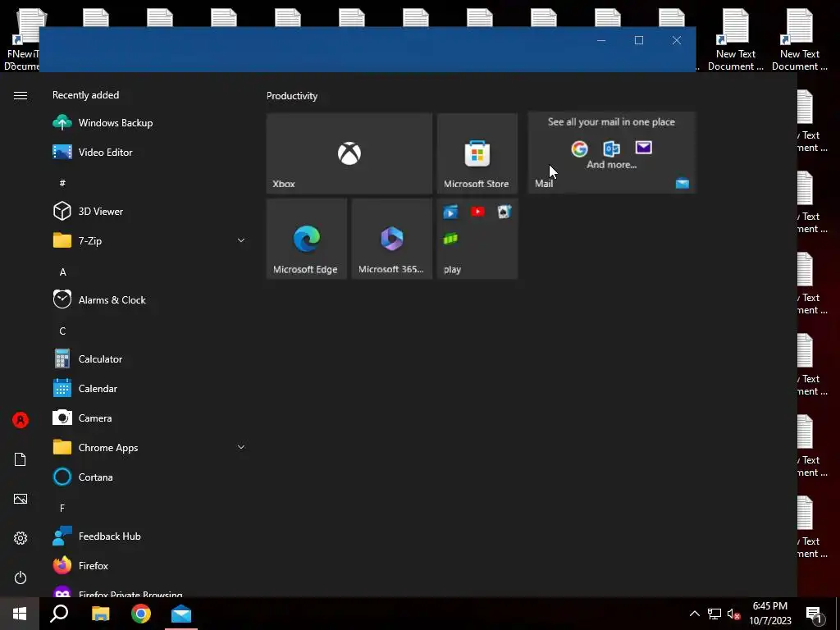Viewport: 840px width, 630px height.
Task: Click Solitaire cards icon inside play tile
Action: 504,212
